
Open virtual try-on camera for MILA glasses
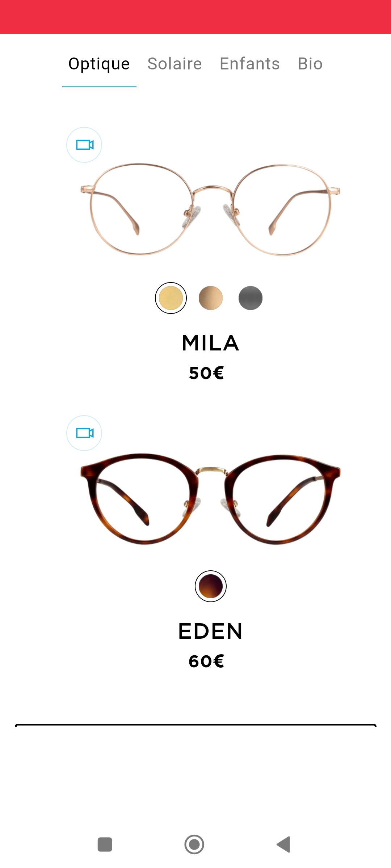(84, 145)
